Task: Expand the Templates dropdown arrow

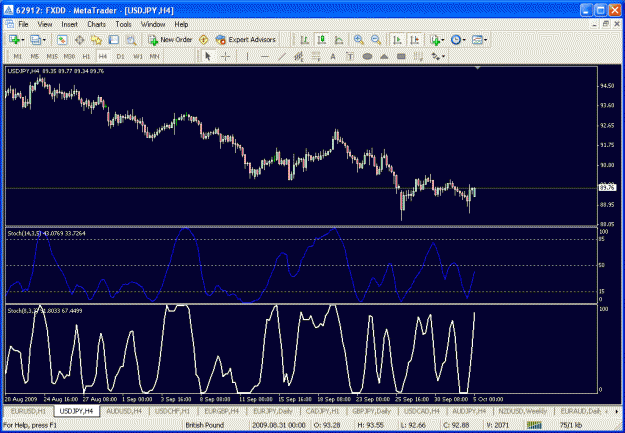Action: (x=485, y=40)
